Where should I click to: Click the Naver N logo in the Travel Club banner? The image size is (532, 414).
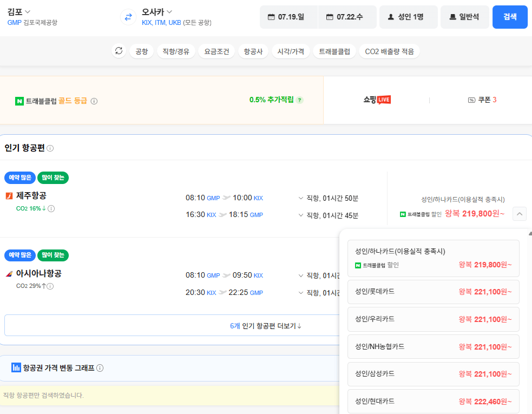(x=19, y=101)
